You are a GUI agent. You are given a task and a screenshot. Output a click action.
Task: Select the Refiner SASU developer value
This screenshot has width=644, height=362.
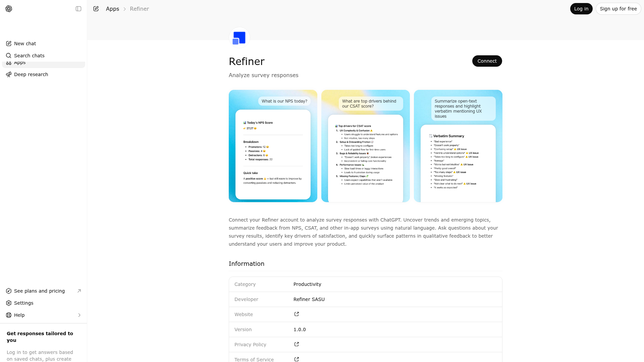click(309, 299)
